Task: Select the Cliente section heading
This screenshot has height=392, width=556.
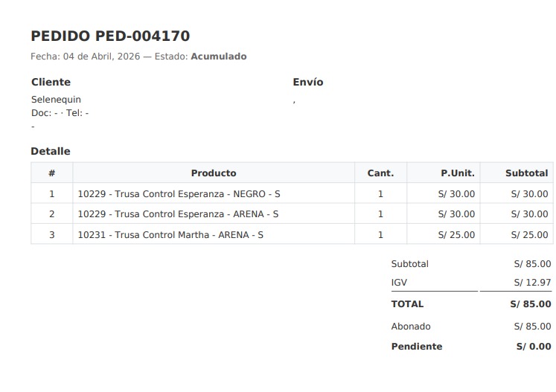Action: coord(51,83)
